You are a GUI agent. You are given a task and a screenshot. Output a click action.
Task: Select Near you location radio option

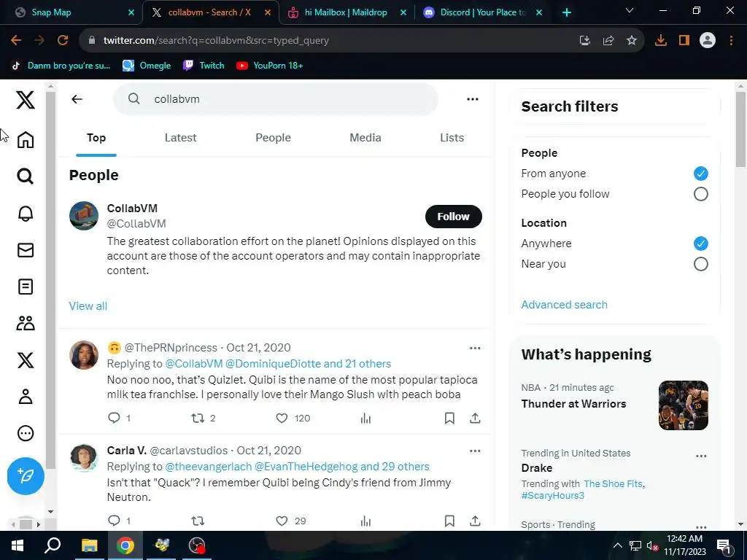coord(700,264)
